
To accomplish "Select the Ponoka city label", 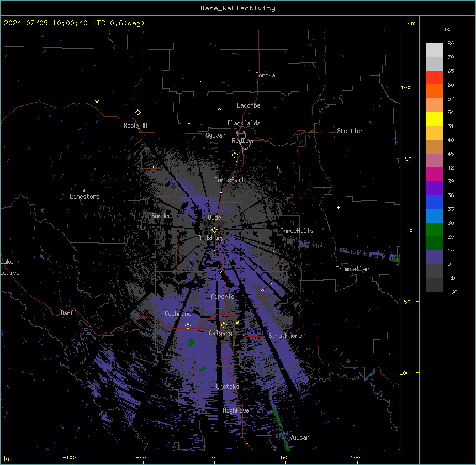I will point(265,75).
